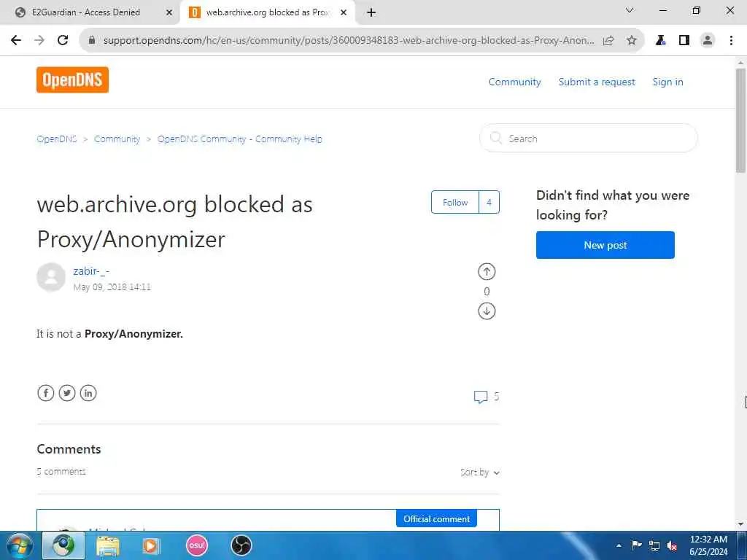Viewport: 747px width, 560px height.
Task: Bookmark this page with the star icon
Action: click(631, 41)
